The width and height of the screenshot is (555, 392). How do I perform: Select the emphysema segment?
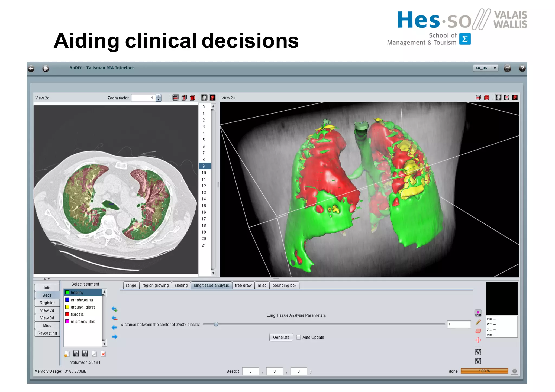[83, 300]
